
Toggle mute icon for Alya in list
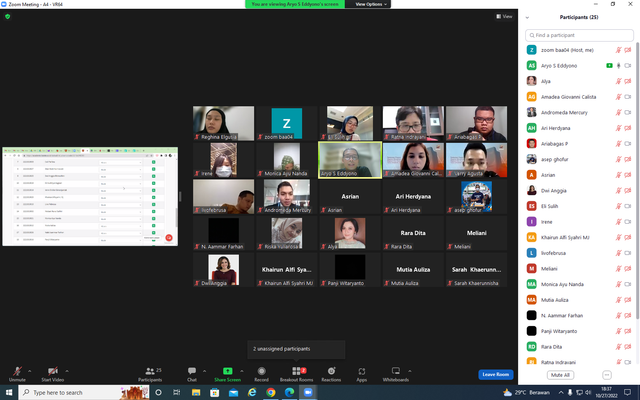(x=618, y=81)
